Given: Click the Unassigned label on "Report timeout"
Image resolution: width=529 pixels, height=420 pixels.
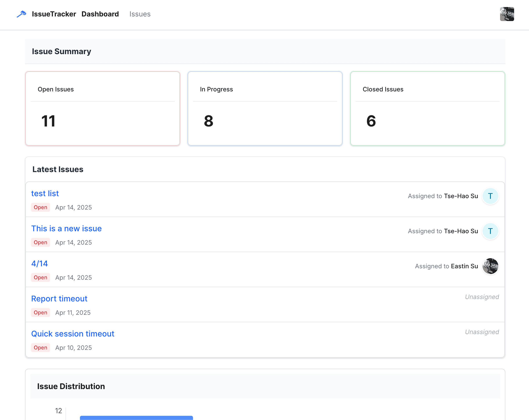Looking at the screenshot, I should pyautogui.click(x=482, y=297).
